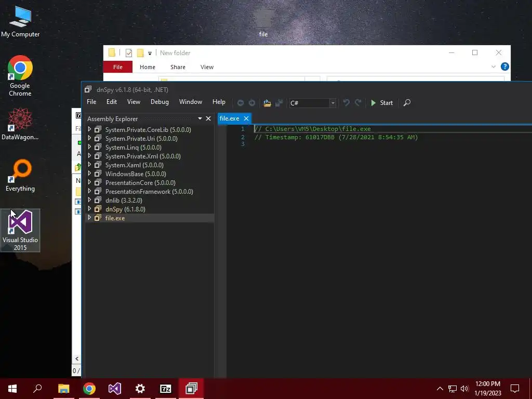Open Settings gear in the taskbar

140,389
